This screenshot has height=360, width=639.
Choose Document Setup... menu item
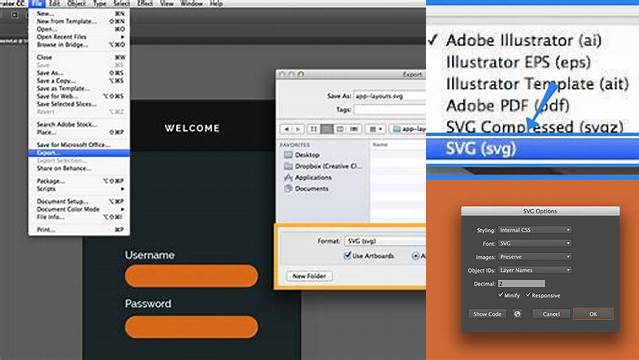coord(79,201)
